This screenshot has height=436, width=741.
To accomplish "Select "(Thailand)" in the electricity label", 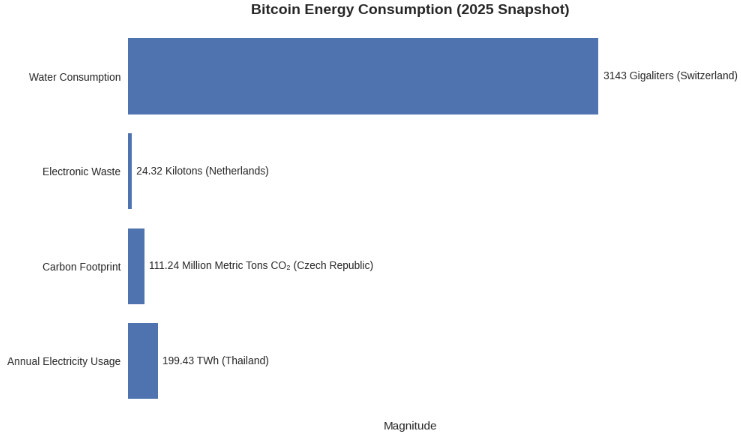I will pyautogui.click(x=245, y=361).
